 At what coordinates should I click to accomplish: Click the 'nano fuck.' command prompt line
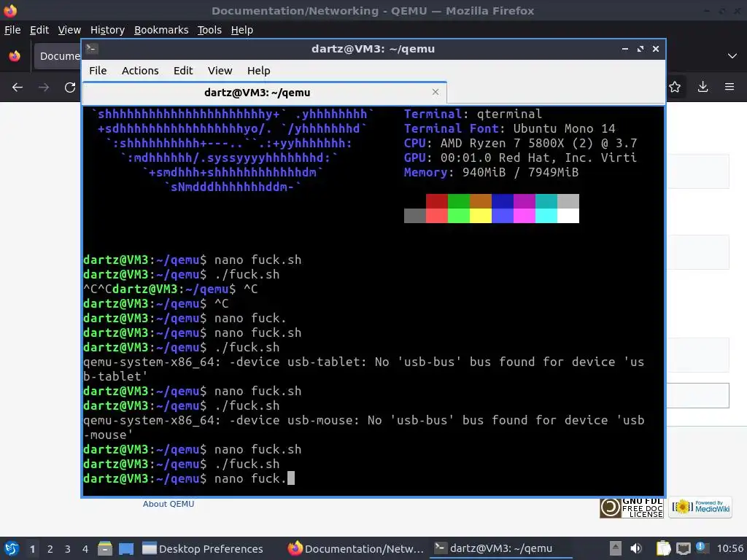189,478
